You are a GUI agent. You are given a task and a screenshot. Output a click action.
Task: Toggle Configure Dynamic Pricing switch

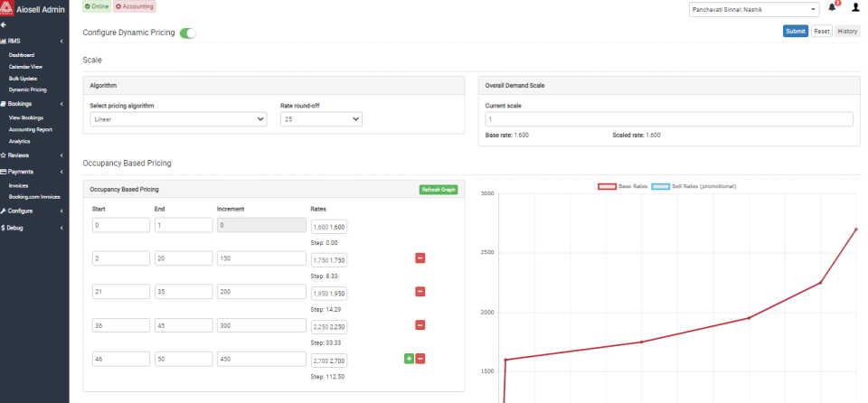188,33
